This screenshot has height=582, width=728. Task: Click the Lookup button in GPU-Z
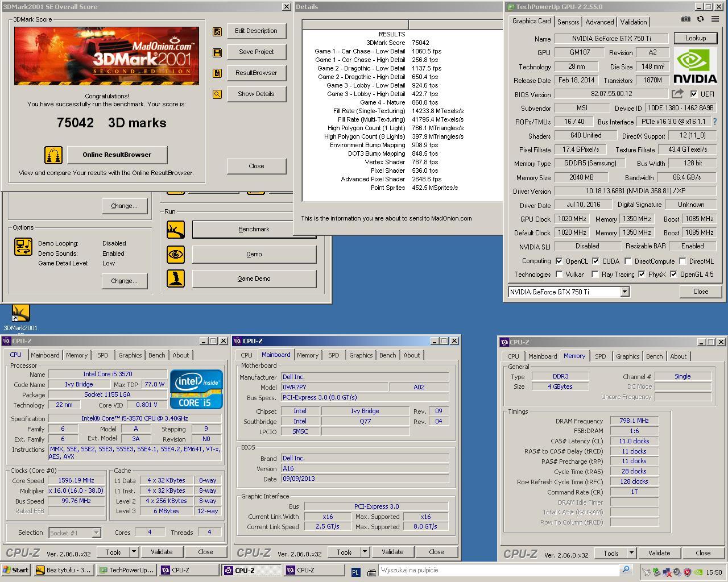click(695, 38)
